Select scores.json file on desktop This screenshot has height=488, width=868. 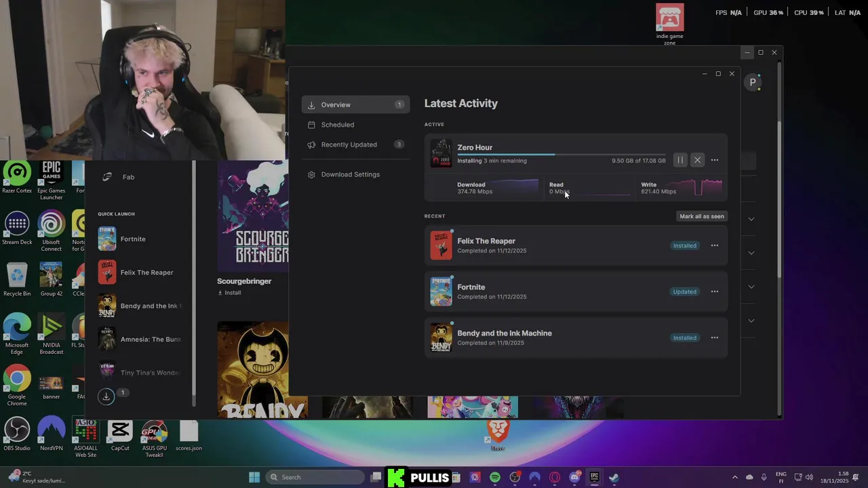click(189, 435)
